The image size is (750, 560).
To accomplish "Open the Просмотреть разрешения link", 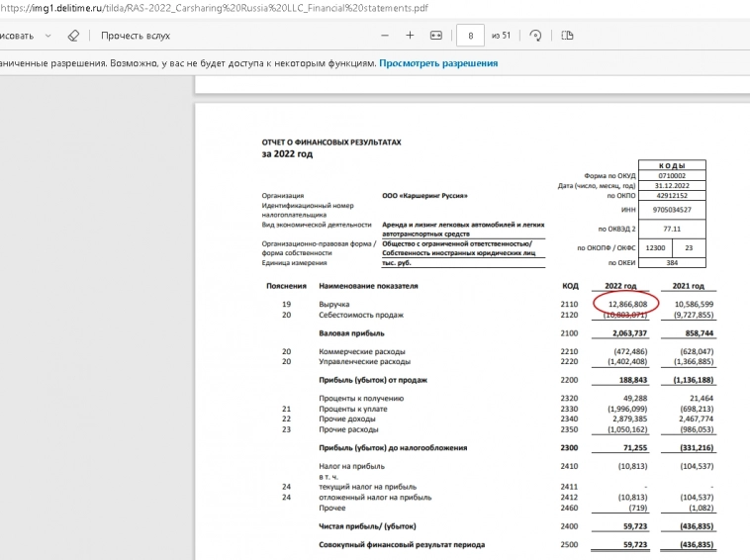I will point(438,63).
